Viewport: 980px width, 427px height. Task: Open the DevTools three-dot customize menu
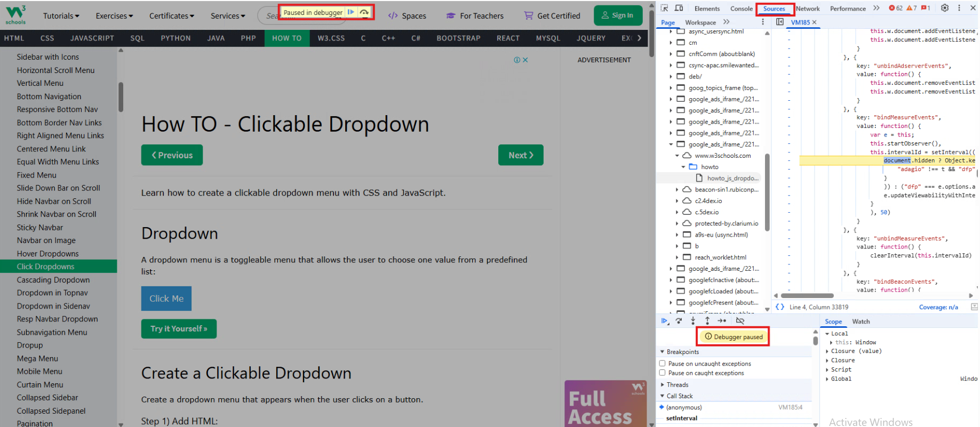[959, 8]
